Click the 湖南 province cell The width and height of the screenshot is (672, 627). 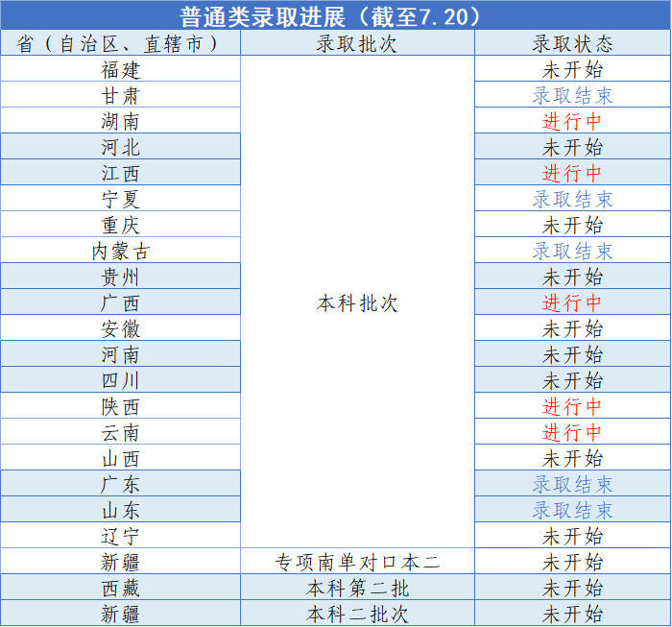[120, 120]
